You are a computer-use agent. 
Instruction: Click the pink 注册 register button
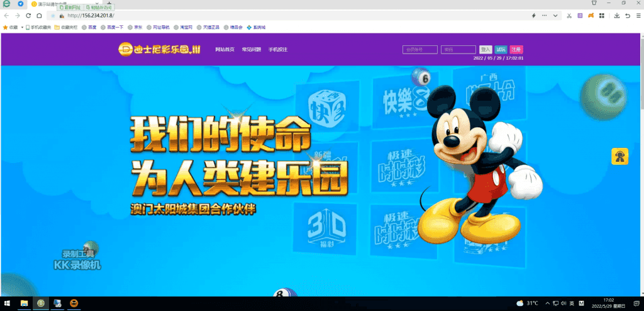(x=516, y=49)
